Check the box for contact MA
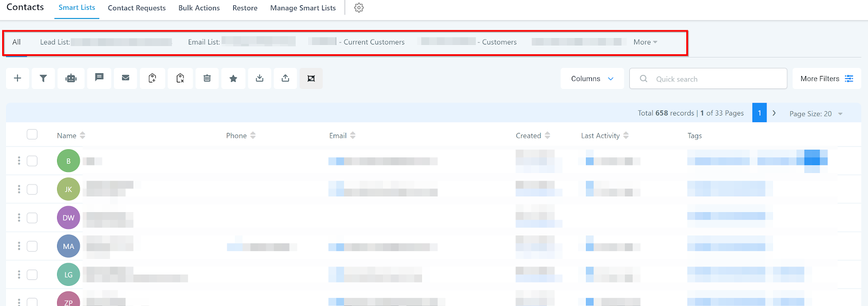 pyautogui.click(x=32, y=246)
